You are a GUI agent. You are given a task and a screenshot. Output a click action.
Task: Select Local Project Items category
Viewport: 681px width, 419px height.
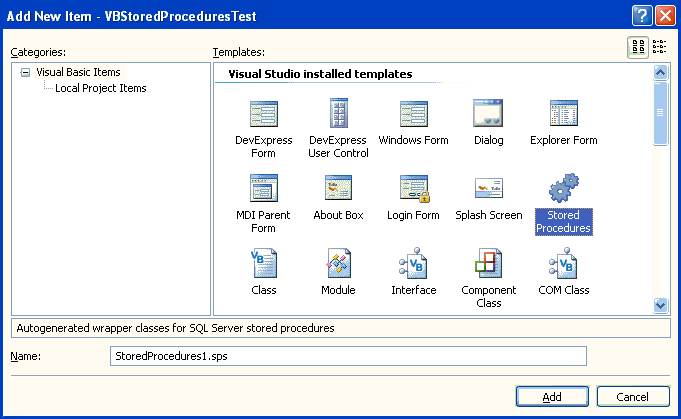coord(101,88)
